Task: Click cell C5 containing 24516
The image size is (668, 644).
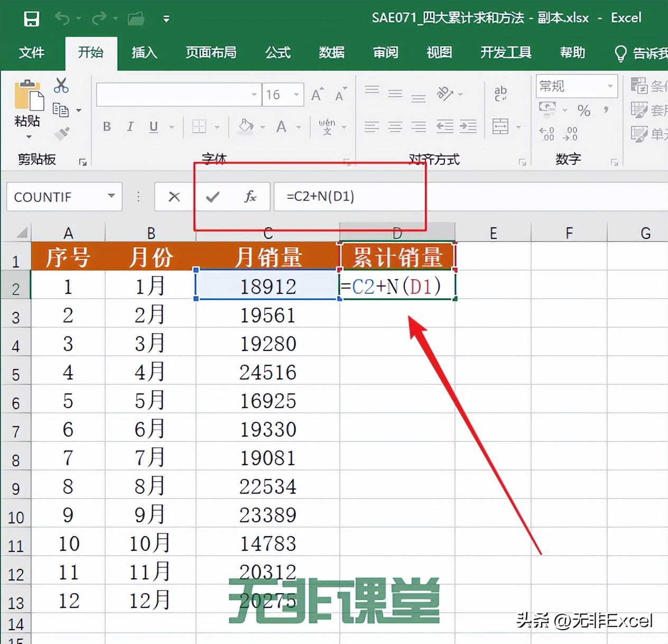Action: pyautogui.click(x=267, y=372)
